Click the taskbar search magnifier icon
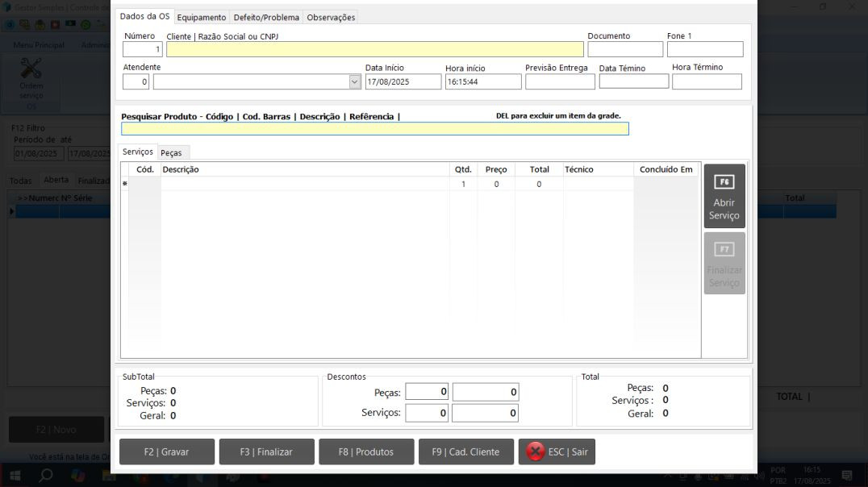Viewport: 868px width, 487px height. 46,476
